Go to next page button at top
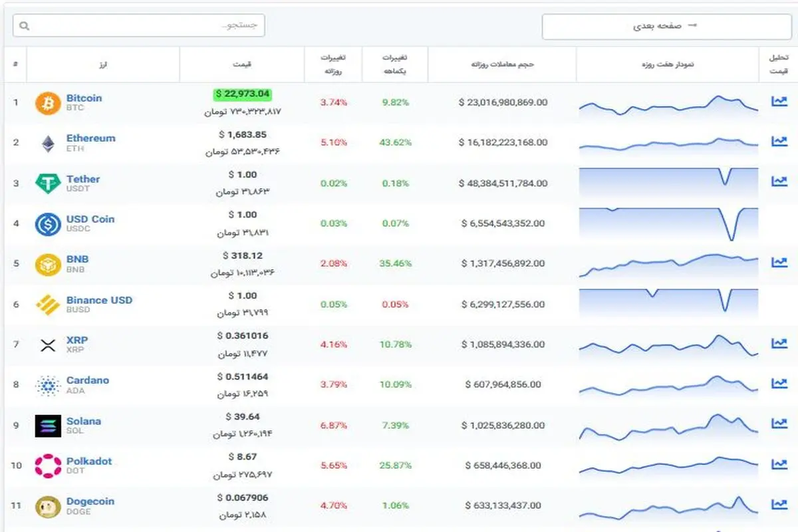 pyautogui.click(x=667, y=26)
